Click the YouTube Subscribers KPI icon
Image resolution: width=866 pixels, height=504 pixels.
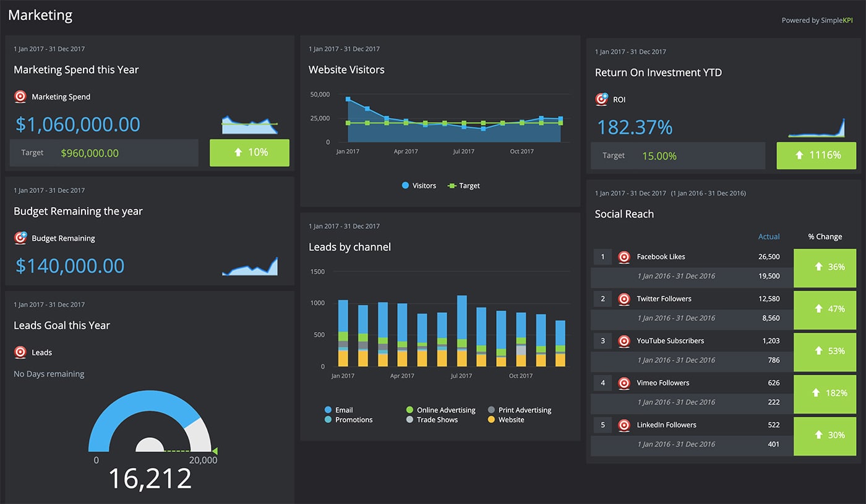pos(624,341)
